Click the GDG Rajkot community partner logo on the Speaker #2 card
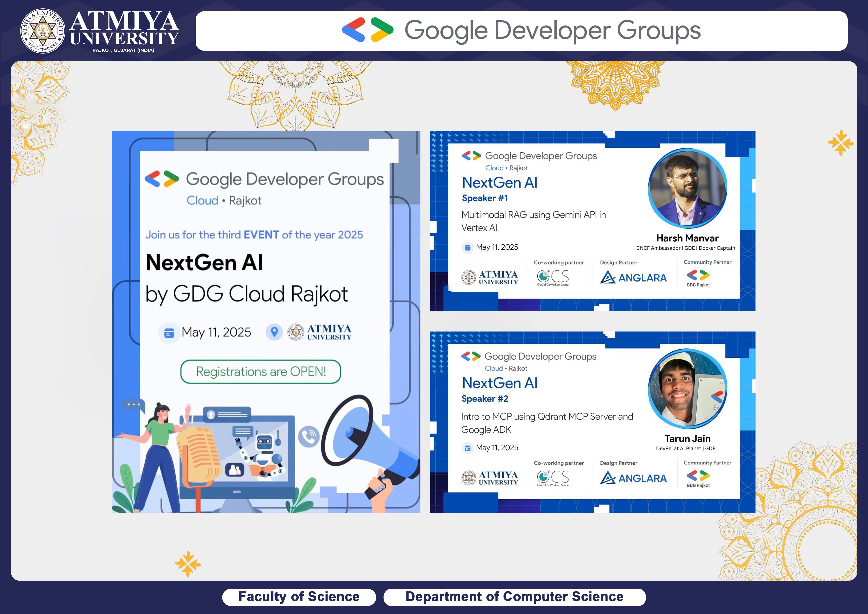This screenshot has width=868, height=614. coord(698,478)
